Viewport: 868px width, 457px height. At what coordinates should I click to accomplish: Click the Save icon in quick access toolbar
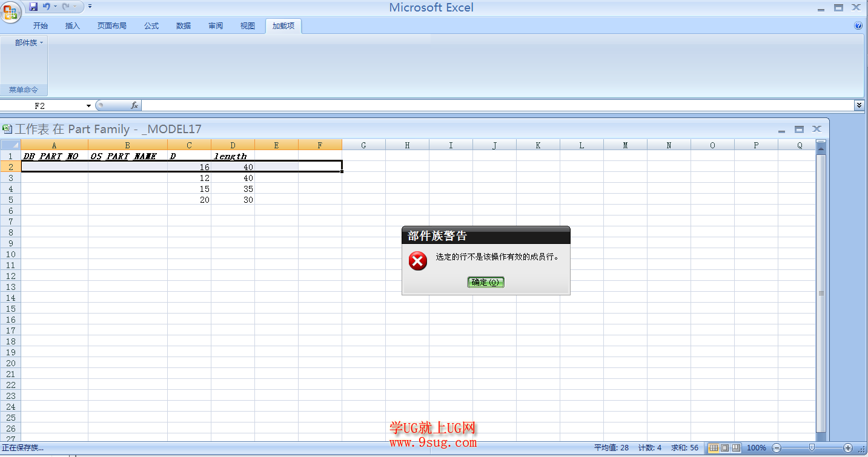(33, 7)
